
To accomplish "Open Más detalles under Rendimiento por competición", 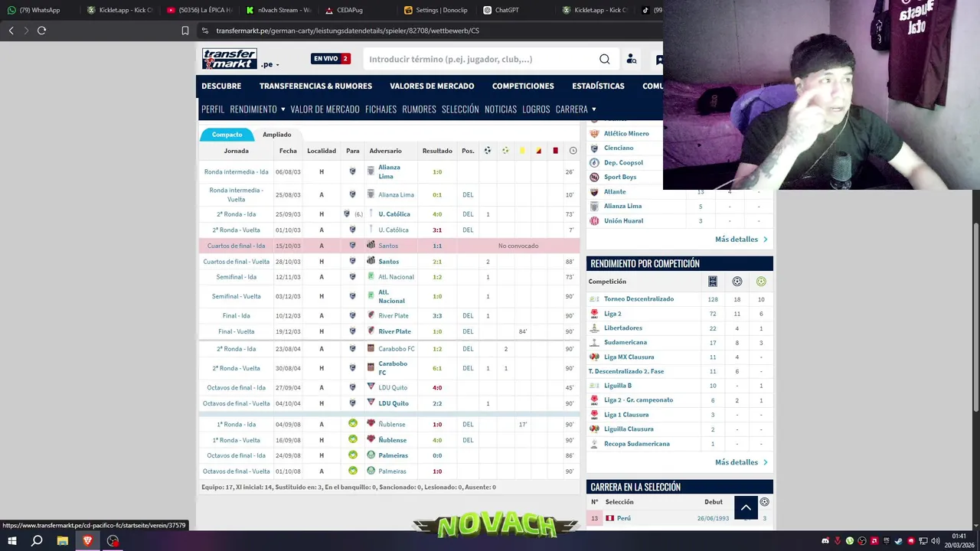I will 741,462.
